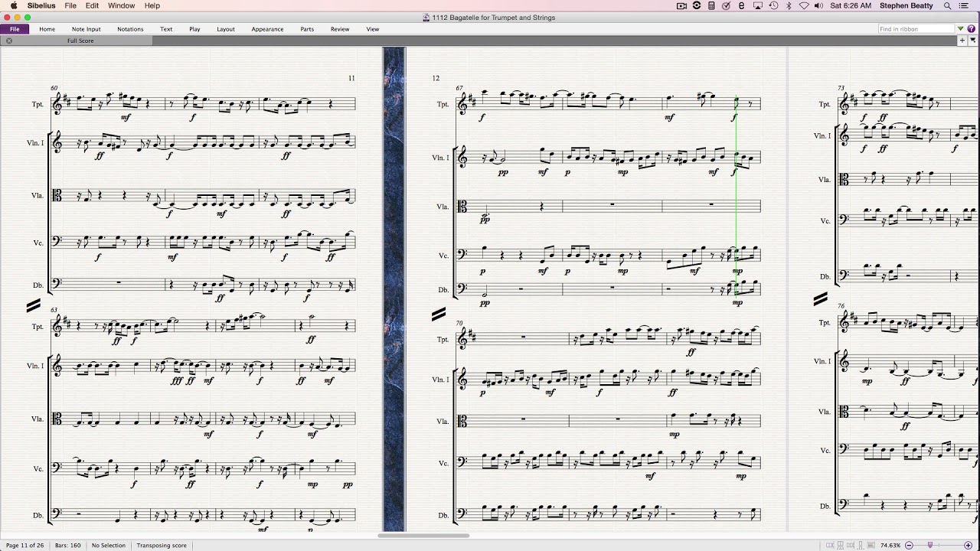Open the Bluetooth menu bar icon
The image size is (980, 551).
[x=789, y=5]
